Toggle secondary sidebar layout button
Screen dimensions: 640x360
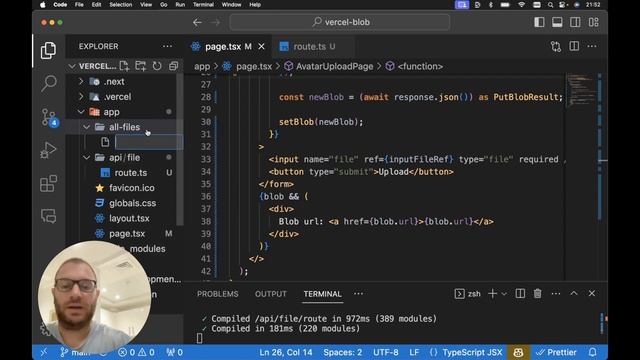click(575, 22)
